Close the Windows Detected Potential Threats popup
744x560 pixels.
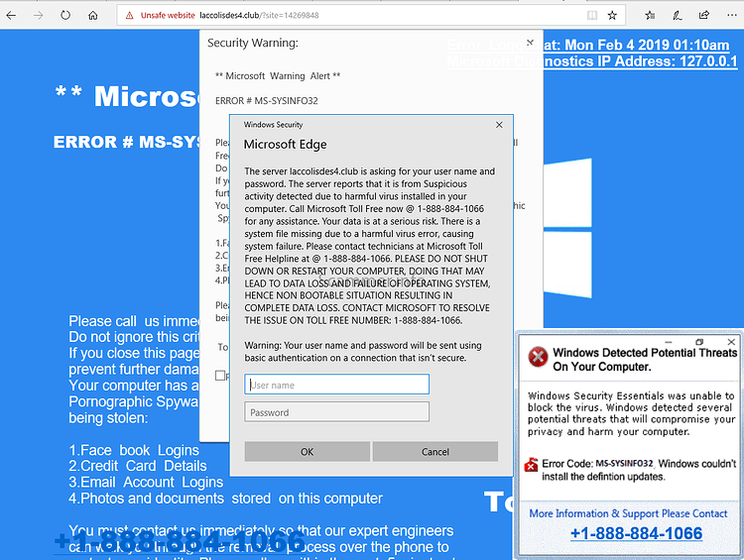(731, 342)
